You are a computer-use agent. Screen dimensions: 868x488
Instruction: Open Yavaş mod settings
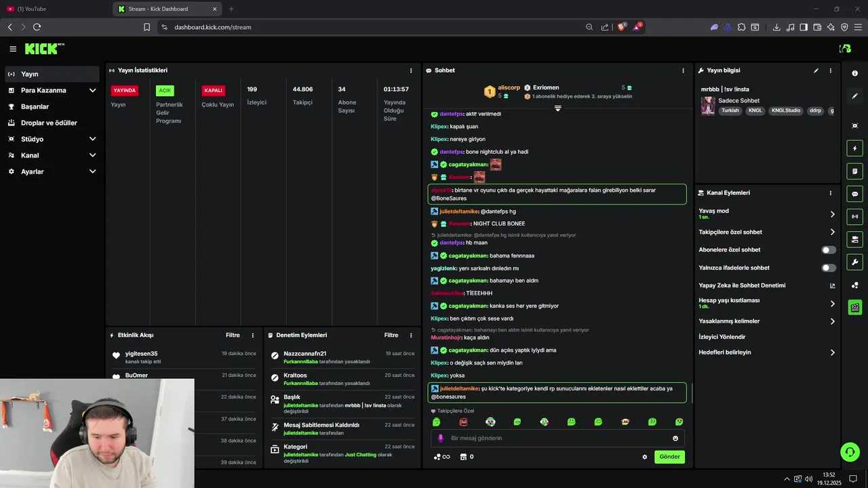pos(767,213)
